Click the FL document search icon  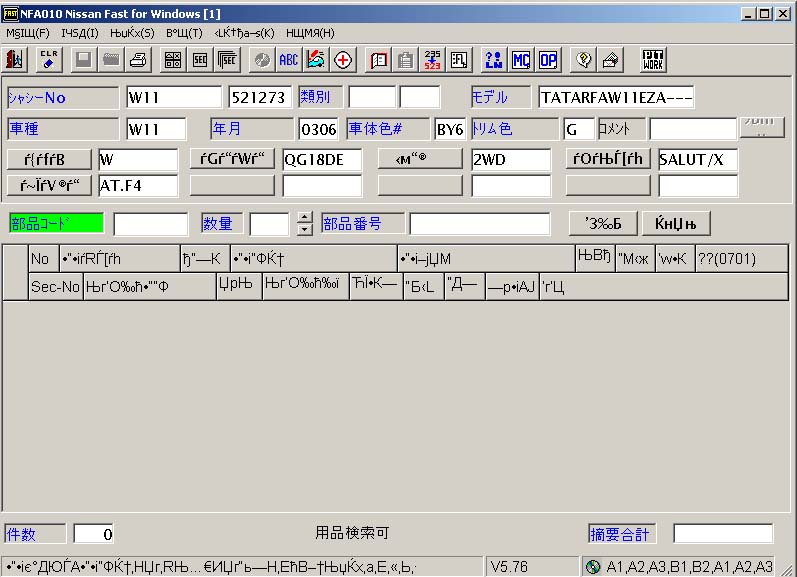(x=459, y=60)
